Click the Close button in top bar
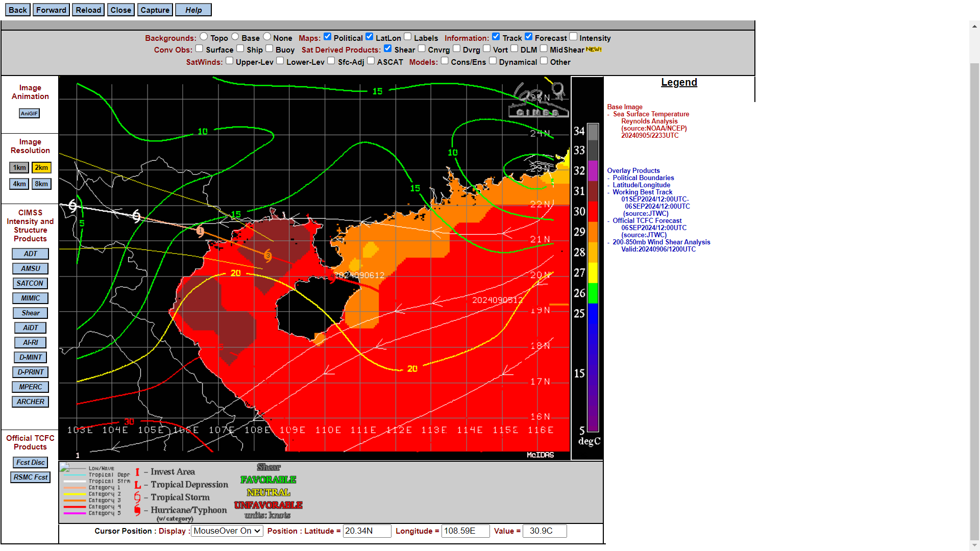The height and width of the screenshot is (551, 980). click(x=120, y=10)
